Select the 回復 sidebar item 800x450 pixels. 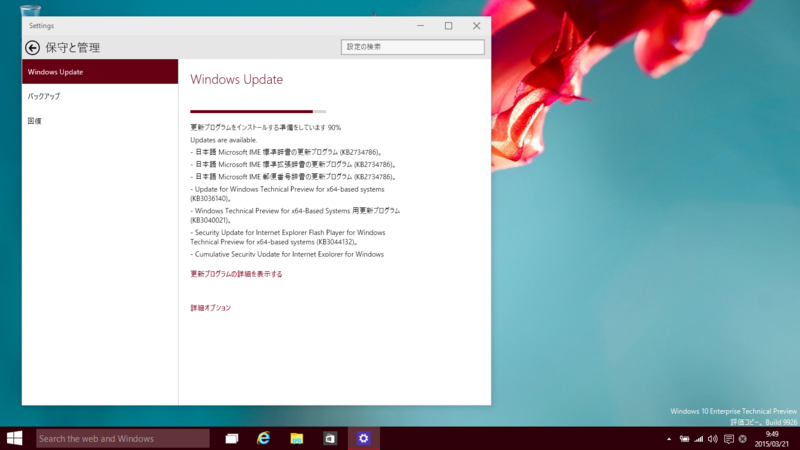100,121
